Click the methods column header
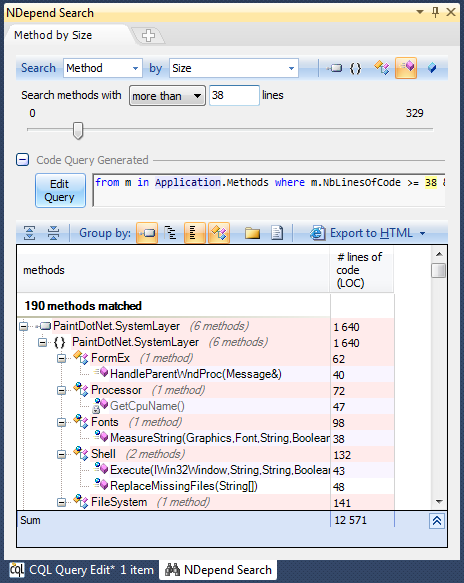The width and height of the screenshot is (464, 583). pos(173,270)
